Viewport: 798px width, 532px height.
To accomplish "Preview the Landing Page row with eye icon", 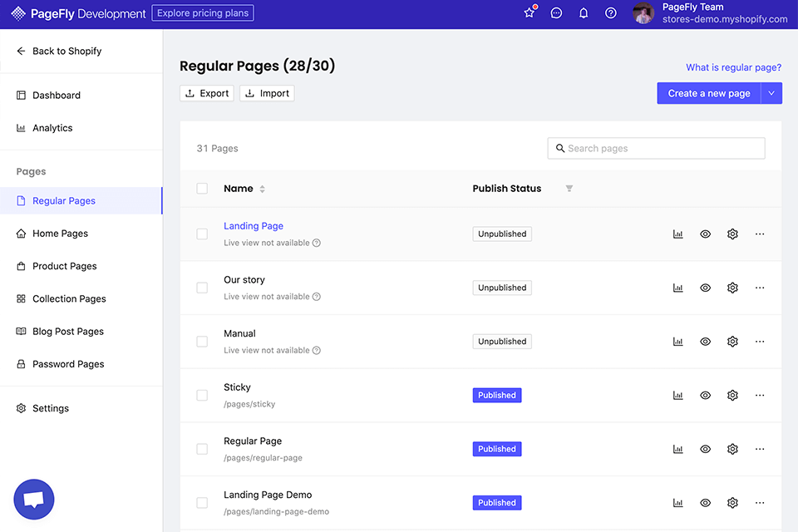I will [706, 234].
